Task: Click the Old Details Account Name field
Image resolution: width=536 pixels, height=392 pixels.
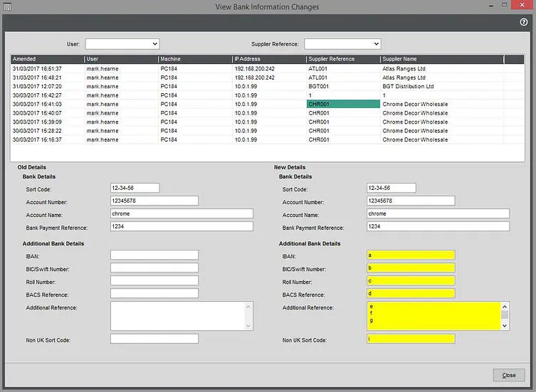Action: tap(182, 213)
